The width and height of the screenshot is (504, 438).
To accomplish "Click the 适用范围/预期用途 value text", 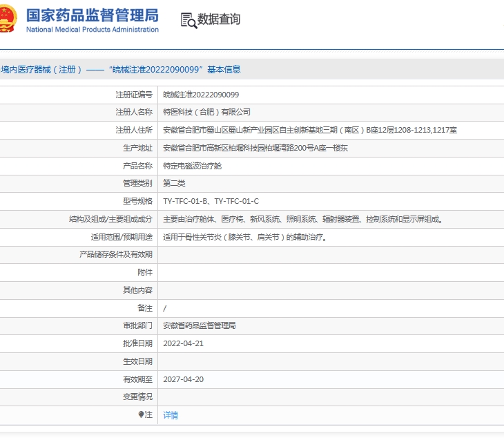I will (x=244, y=238).
